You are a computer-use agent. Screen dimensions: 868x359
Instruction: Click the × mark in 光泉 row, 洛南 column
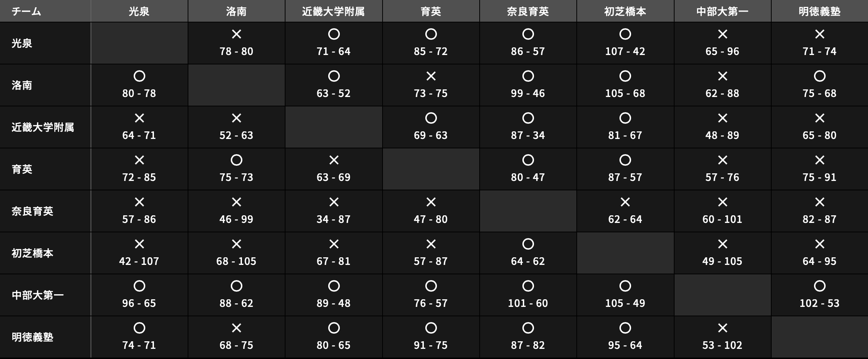point(237,34)
